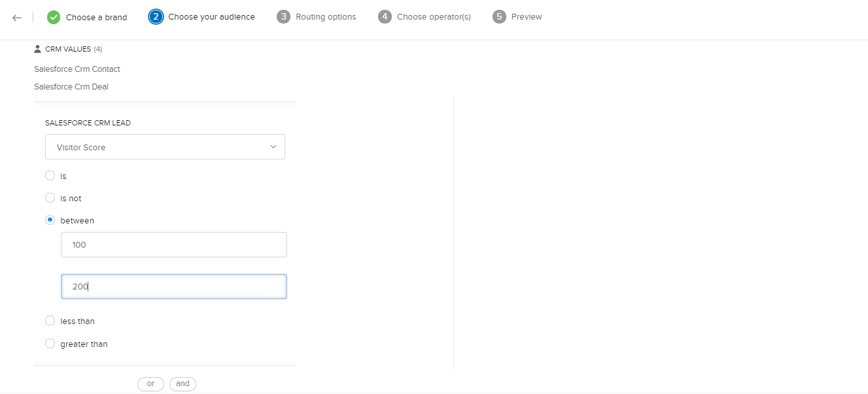
Task: Select the "less than" radio option
Action: pos(50,321)
